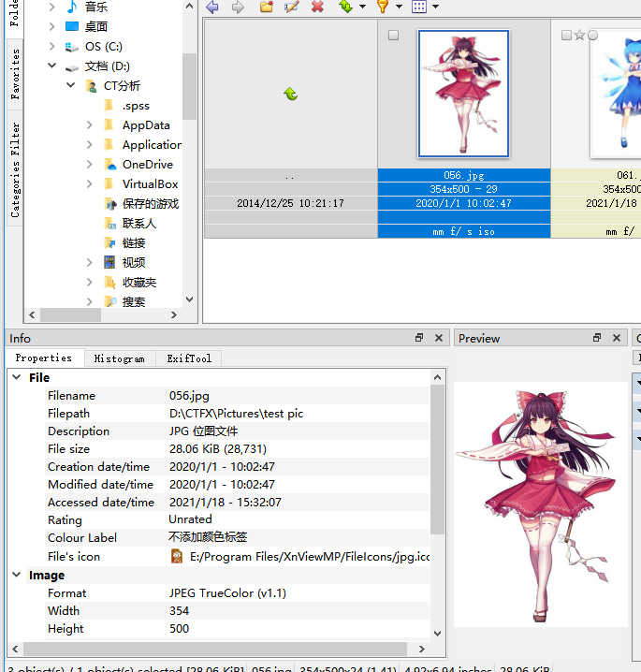
Task: Tick the checkbox on the 061 thumbnail
Action: (566, 36)
